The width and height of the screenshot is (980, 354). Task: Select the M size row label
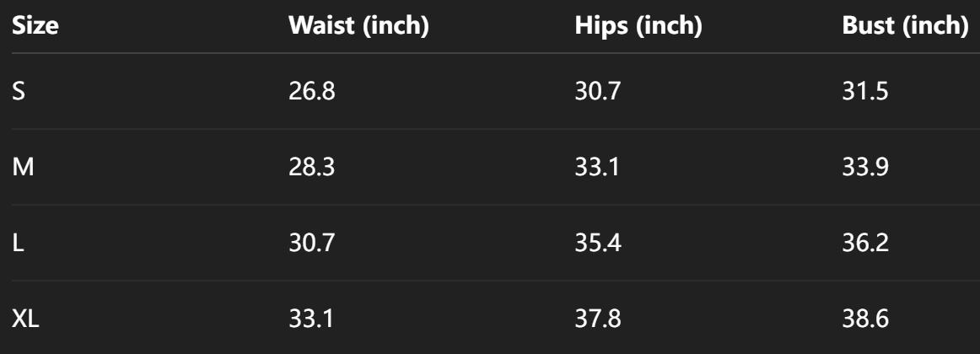(22, 166)
